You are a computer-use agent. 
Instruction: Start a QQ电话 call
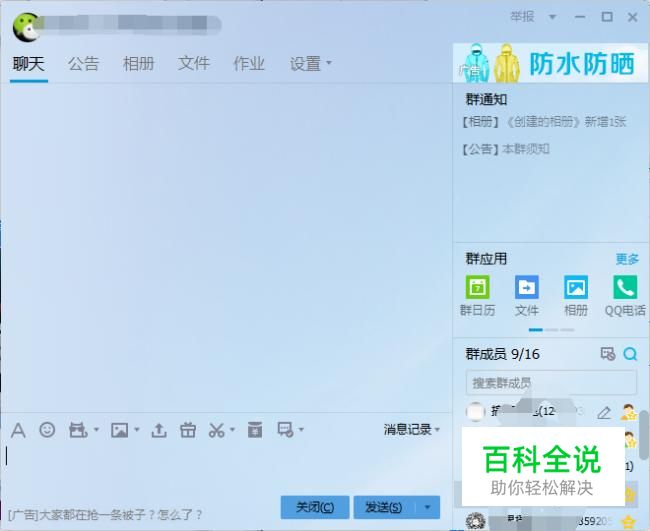click(625, 296)
